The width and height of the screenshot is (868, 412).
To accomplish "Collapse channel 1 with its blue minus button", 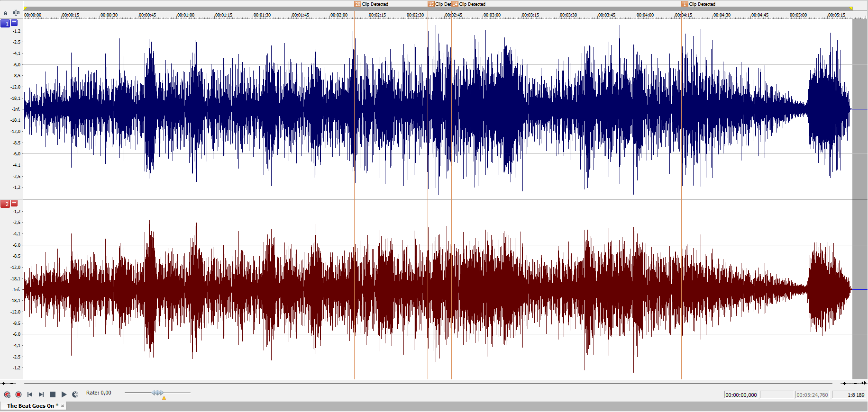I will pyautogui.click(x=14, y=22).
